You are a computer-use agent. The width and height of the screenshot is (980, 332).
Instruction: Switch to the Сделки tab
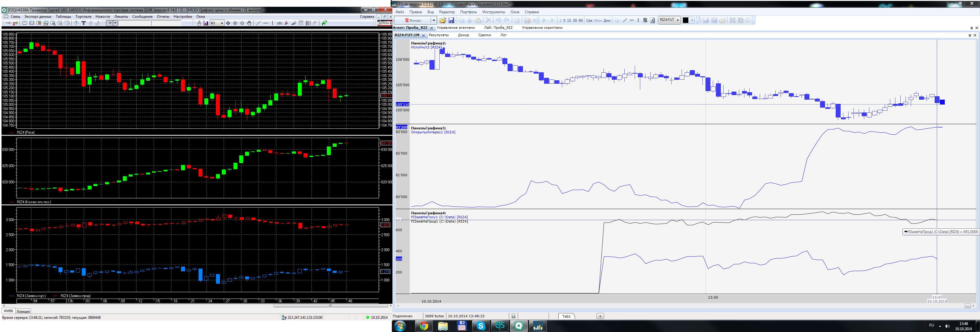[x=484, y=35]
